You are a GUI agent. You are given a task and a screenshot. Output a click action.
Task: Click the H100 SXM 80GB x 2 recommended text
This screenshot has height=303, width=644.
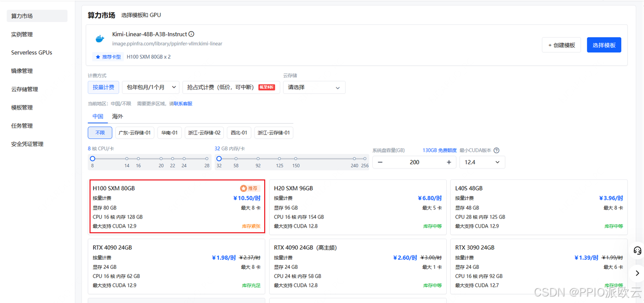pyautogui.click(x=148, y=57)
